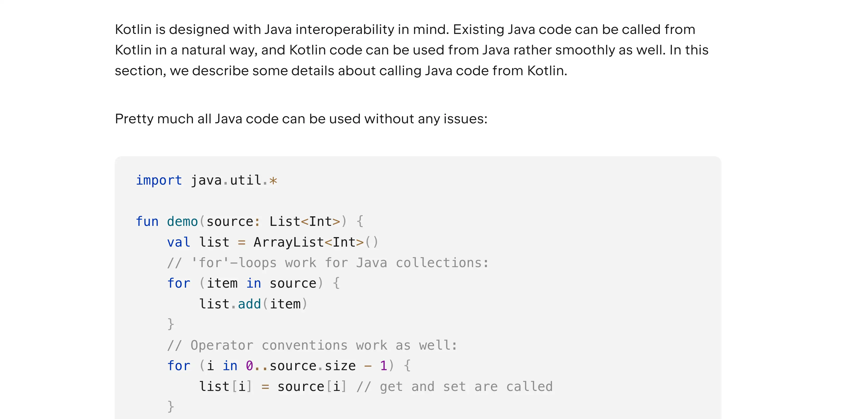
Task: Click the paragraph beginning "Kotlin is designed with Java"
Action: point(412,50)
